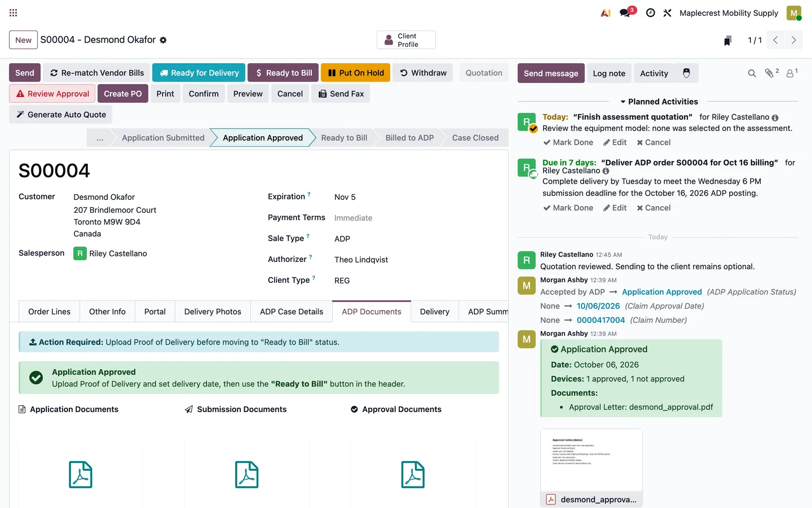Open the Submission Documents PDF icon

(247, 474)
